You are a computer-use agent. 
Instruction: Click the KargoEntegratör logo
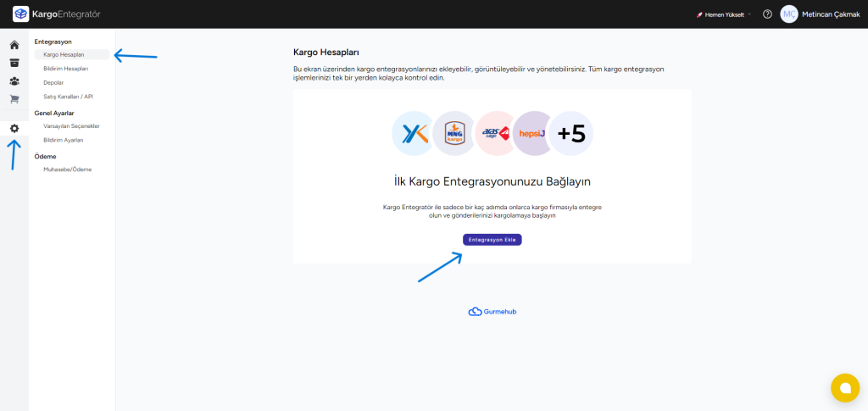coord(57,14)
